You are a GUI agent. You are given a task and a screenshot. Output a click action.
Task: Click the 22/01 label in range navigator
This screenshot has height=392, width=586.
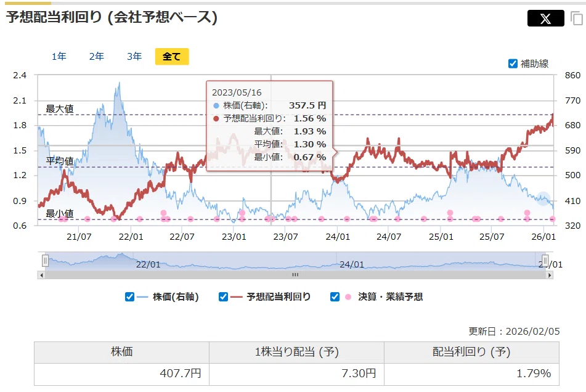(x=148, y=264)
